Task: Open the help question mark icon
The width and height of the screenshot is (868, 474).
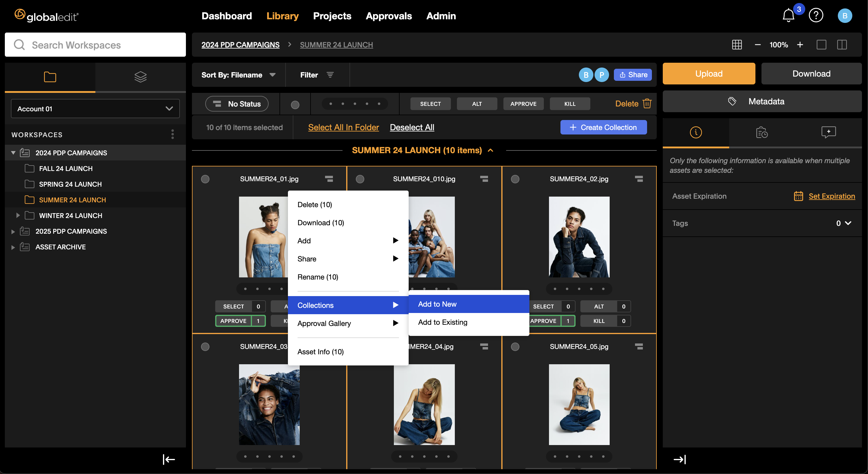Action: point(816,15)
